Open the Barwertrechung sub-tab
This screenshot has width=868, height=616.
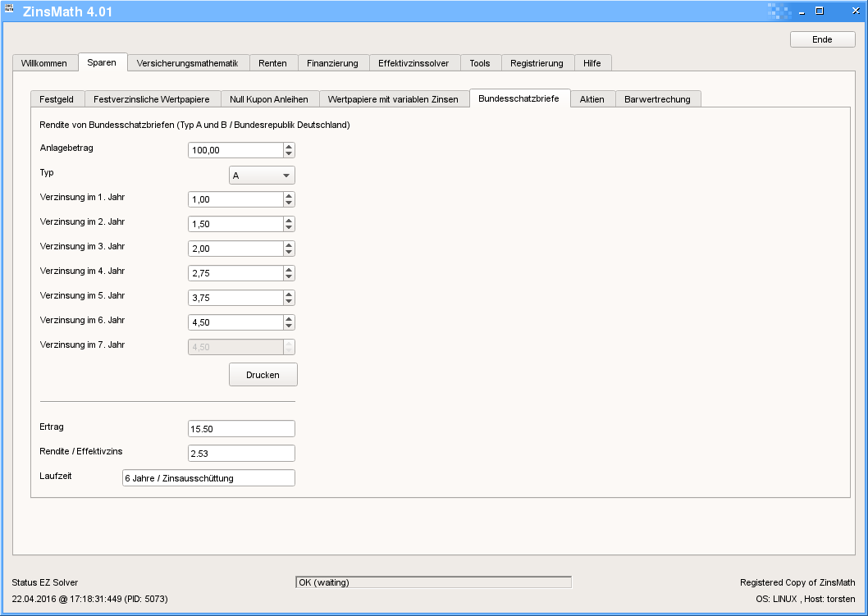(657, 99)
